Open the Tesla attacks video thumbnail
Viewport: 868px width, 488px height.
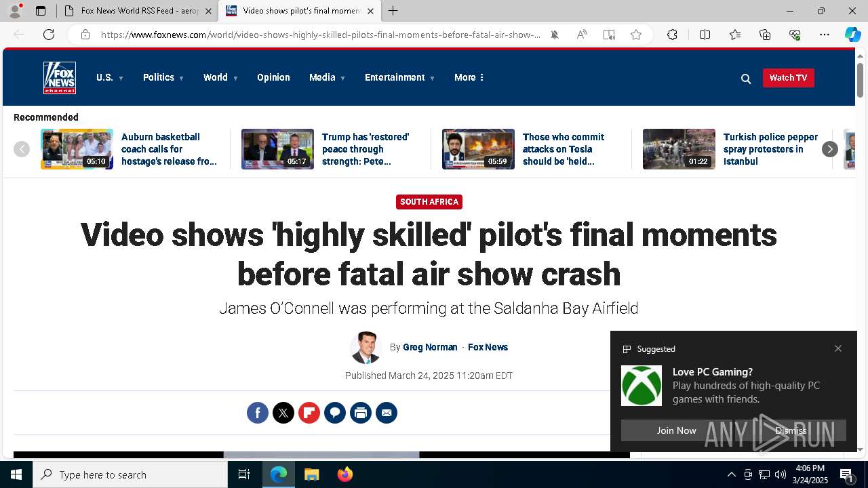478,149
